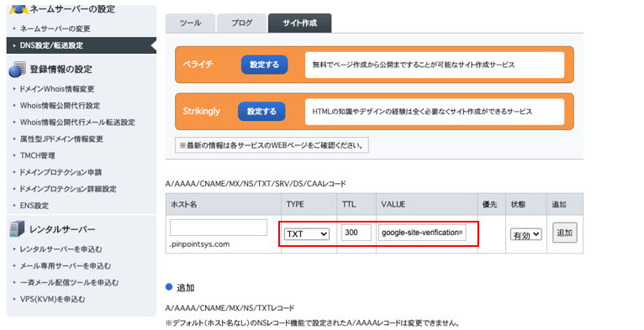Image resolution: width=644 pixels, height=330 pixels.
Task: Open the TYPE dropdown showing TXT
Action: point(306,234)
